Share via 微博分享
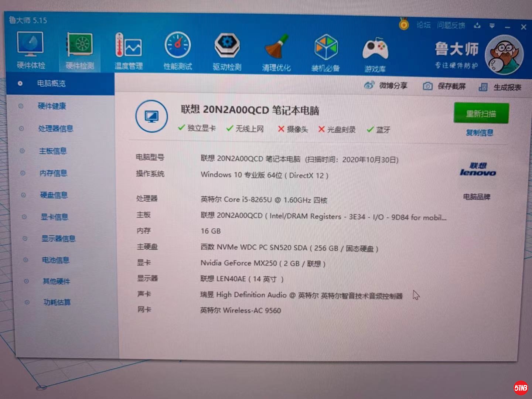Viewport: 532px width, 399px height. coord(386,86)
